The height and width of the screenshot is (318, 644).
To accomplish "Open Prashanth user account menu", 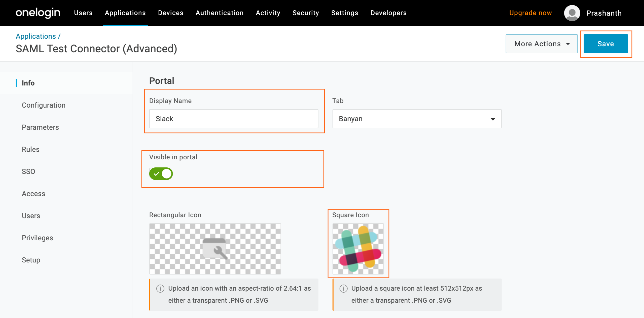I will [x=604, y=13].
